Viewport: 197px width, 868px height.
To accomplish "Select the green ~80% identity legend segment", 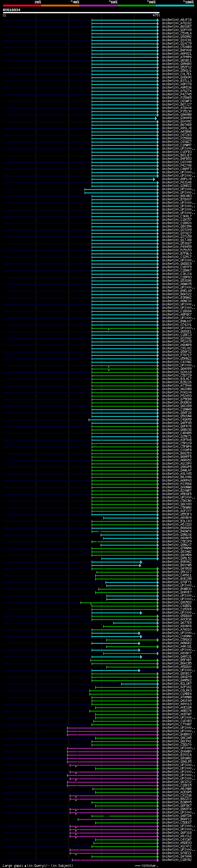I will tap(137, 6).
